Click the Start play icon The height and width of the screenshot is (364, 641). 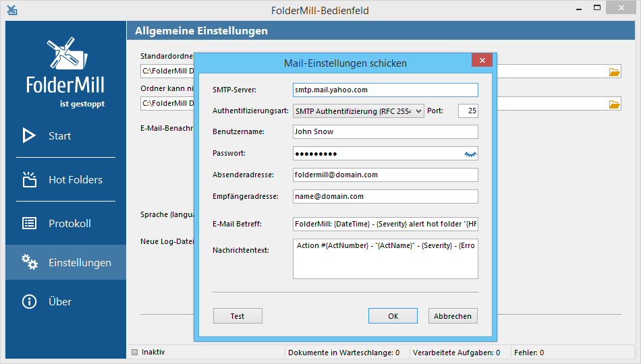28,135
